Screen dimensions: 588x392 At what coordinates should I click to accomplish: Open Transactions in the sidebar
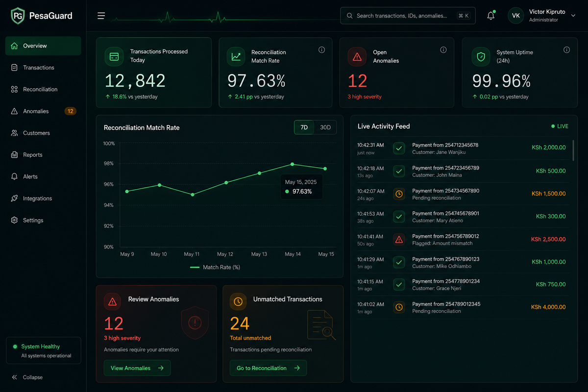[43, 68]
